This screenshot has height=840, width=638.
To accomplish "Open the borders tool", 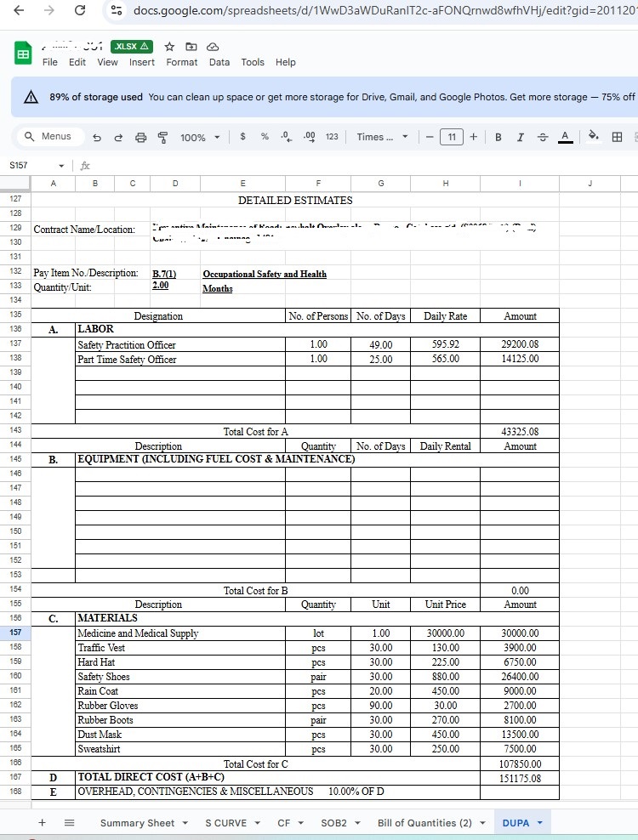I will pos(617,137).
